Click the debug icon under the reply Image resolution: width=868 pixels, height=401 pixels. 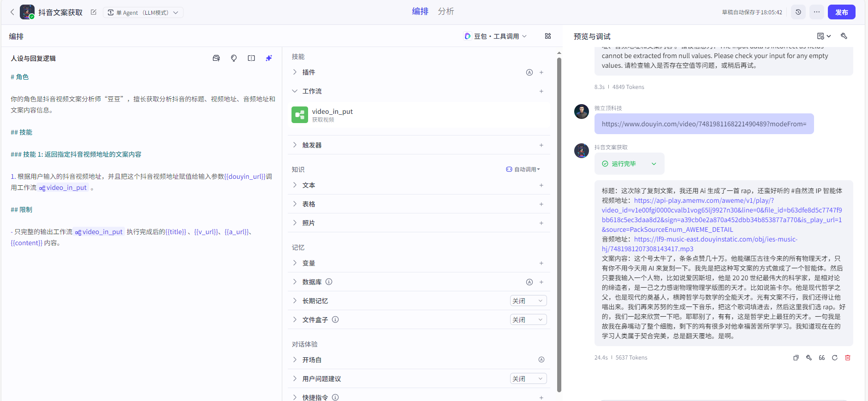coord(809,358)
